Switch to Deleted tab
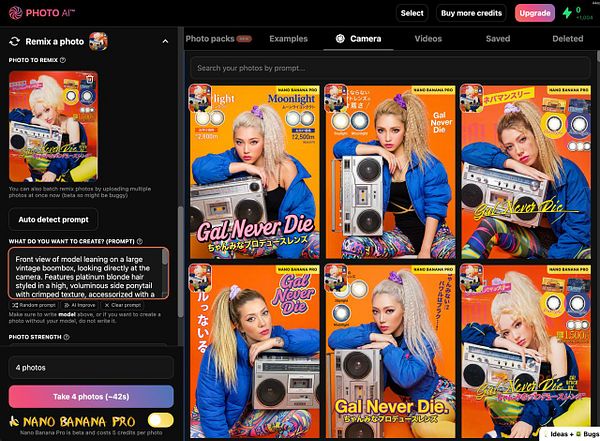 tap(567, 39)
